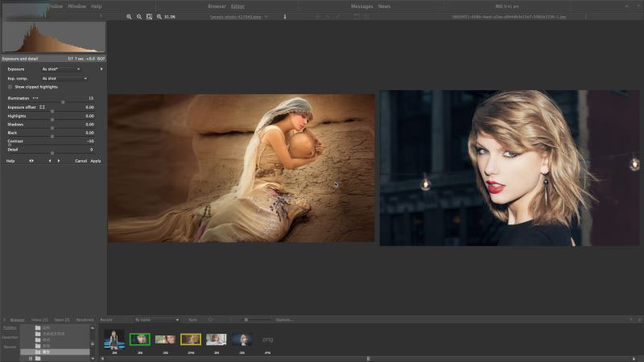Click the Options... button

pyautogui.click(x=284, y=319)
